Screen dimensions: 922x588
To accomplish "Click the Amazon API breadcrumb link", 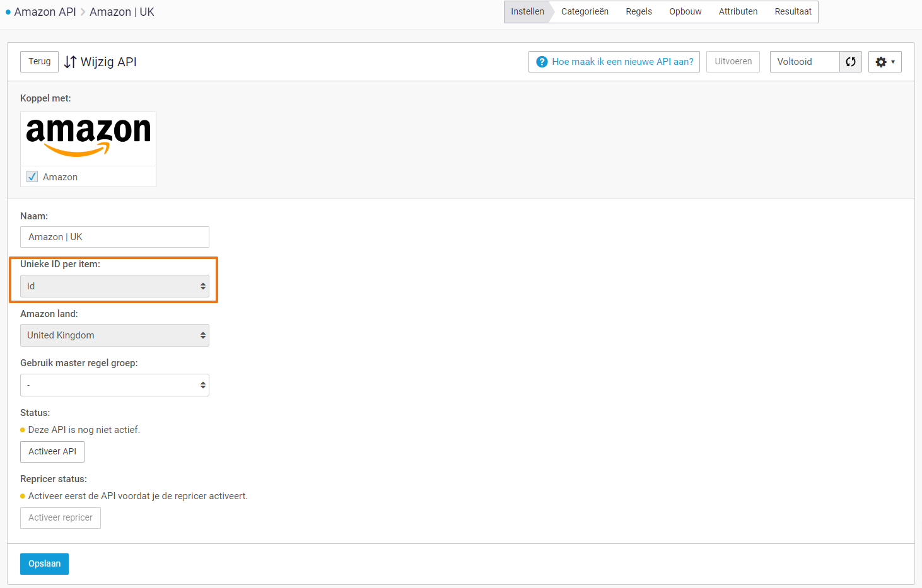I will point(45,12).
